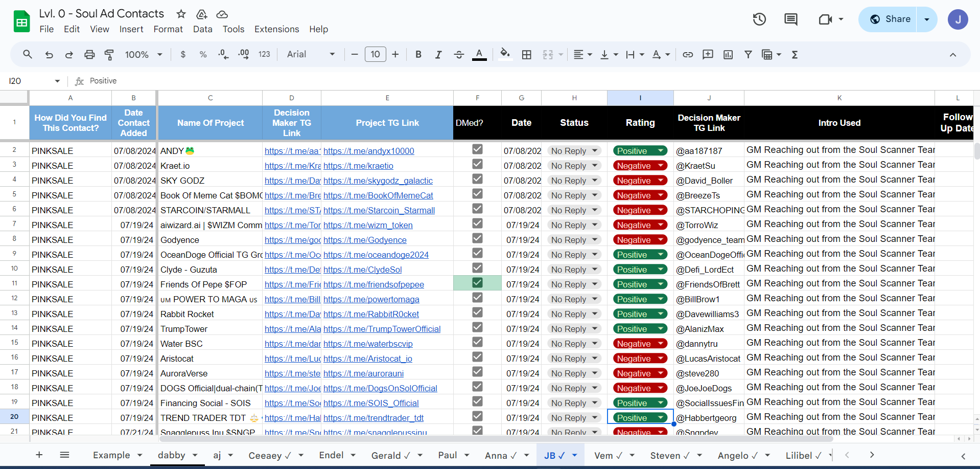Move the document to a folder

[202, 14]
